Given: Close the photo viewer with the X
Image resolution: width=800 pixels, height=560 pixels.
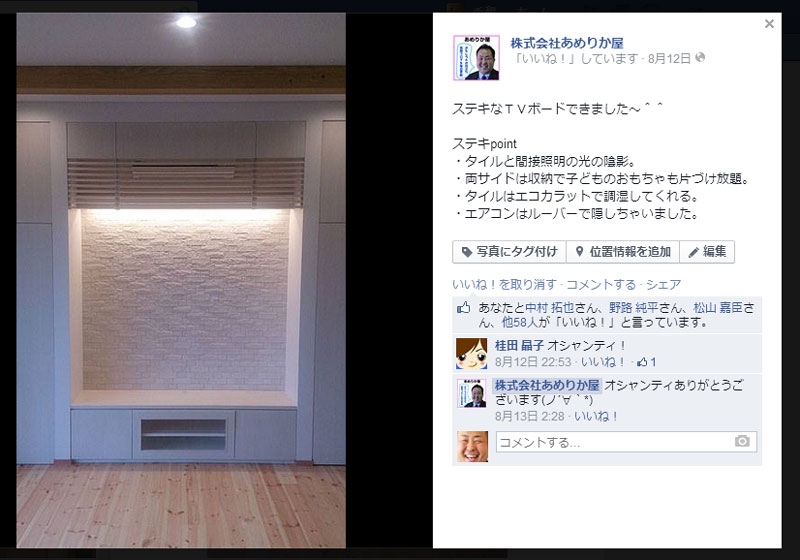Looking at the screenshot, I should pyautogui.click(x=769, y=23).
